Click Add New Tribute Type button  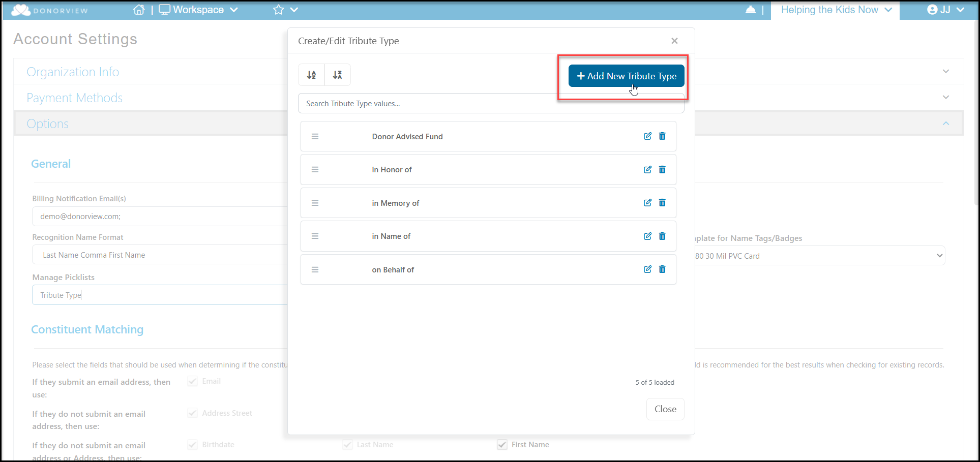pos(626,76)
